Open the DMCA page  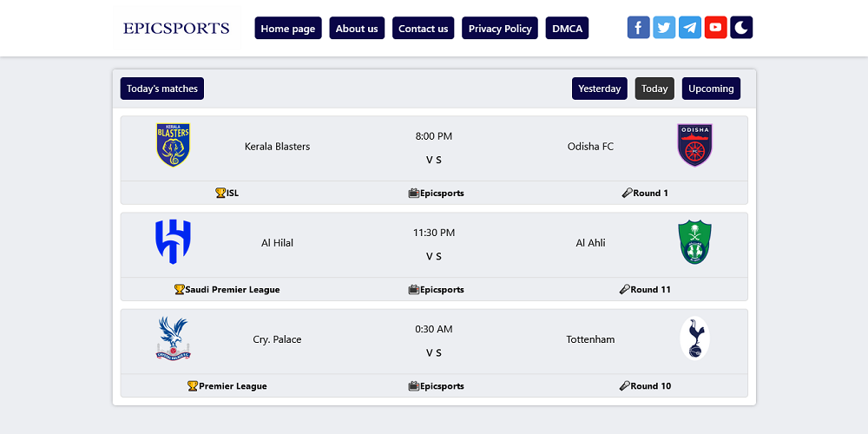coord(568,29)
